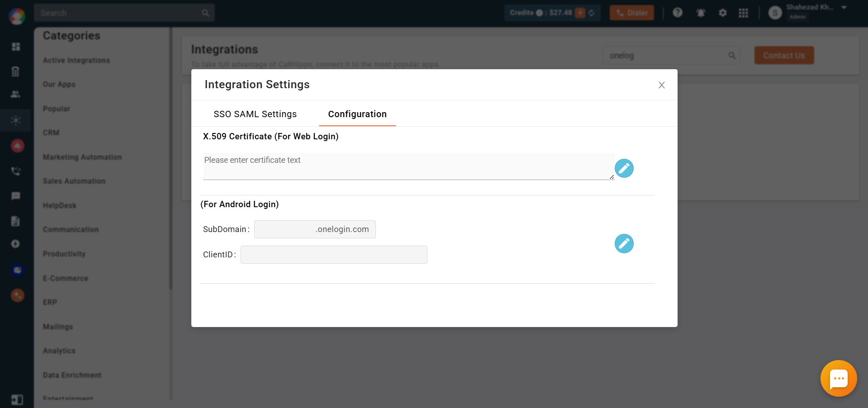
Task: Select Active Integrations category
Action: click(76, 60)
